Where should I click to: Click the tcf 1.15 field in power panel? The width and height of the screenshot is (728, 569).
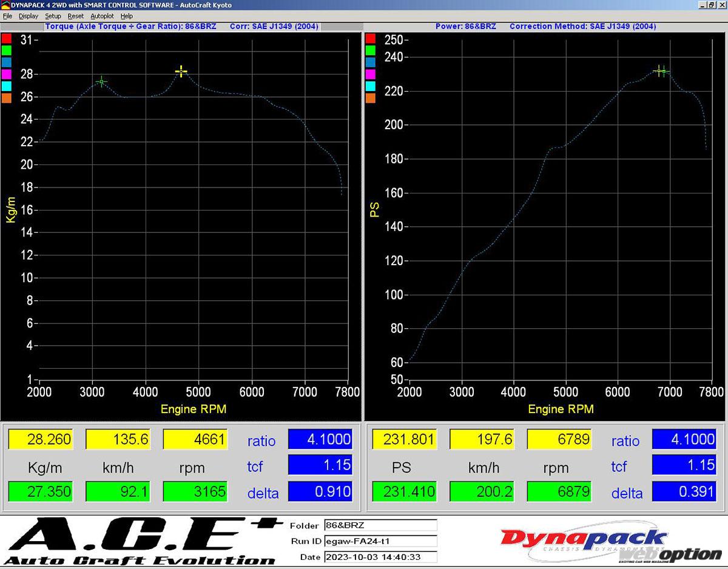pos(684,465)
